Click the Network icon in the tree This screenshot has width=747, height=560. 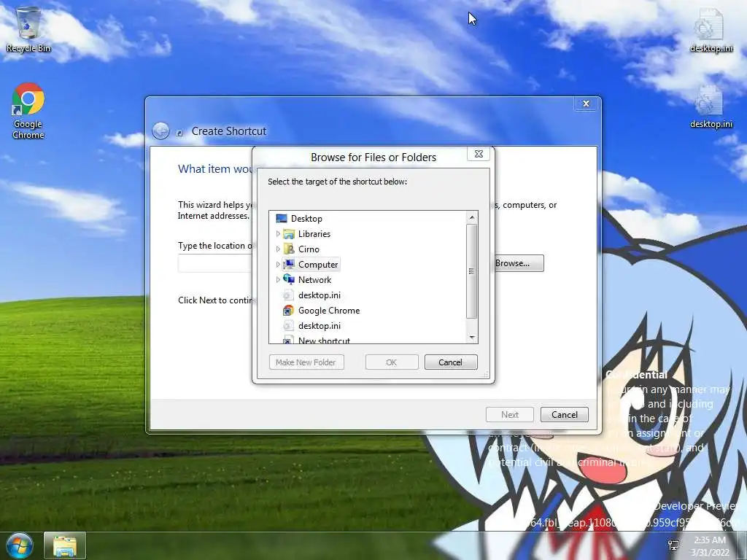(x=289, y=279)
